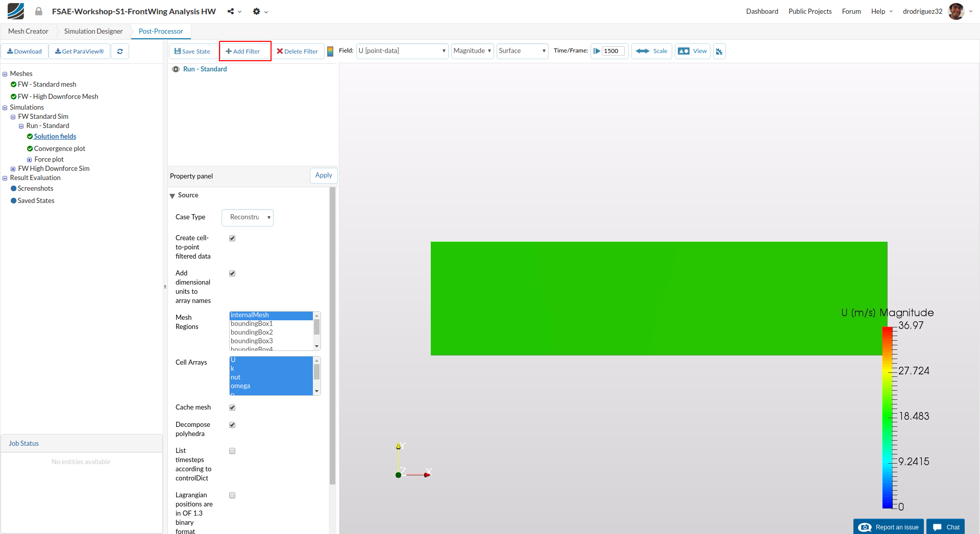The width and height of the screenshot is (980, 534).
Task: Click the Saved States blue status dot
Action: pyautogui.click(x=14, y=201)
